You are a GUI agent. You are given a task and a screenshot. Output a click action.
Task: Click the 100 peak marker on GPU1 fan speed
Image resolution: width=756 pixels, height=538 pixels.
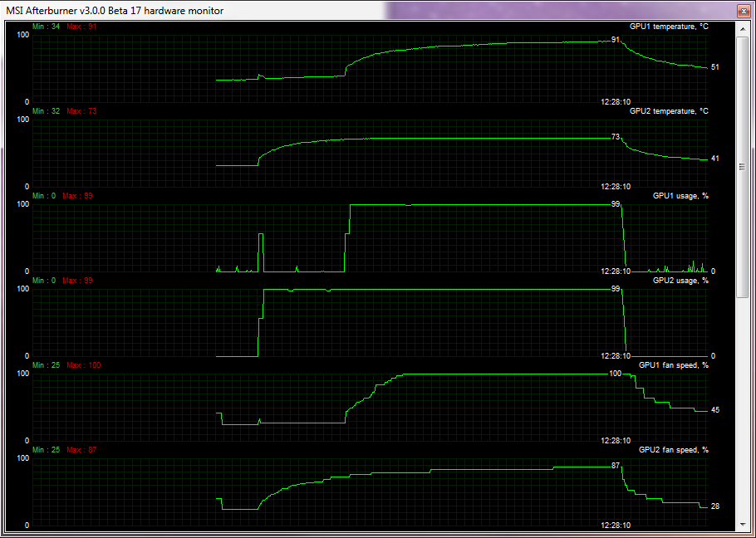(616, 374)
